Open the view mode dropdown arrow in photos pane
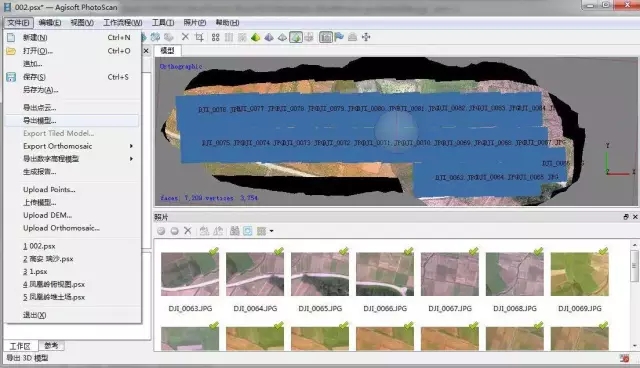Image resolution: width=640 pixels, height=368 pixels. point(271,231)
